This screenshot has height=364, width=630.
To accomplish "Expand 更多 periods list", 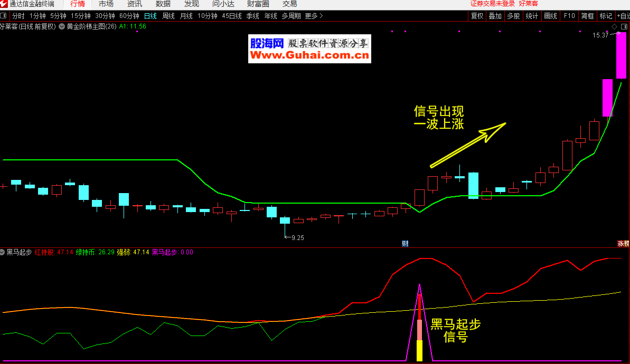I will (x=314, y=16).
